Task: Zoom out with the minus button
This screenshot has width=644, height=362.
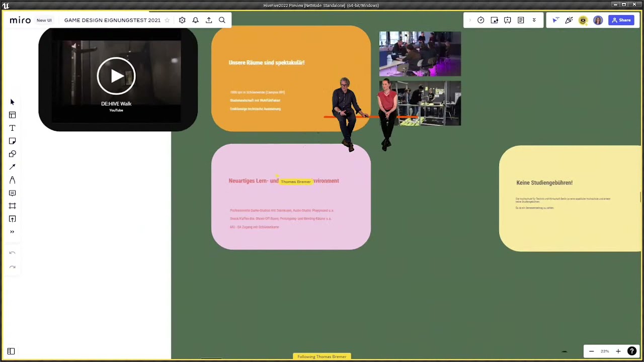Action: [x=592, y=351]
